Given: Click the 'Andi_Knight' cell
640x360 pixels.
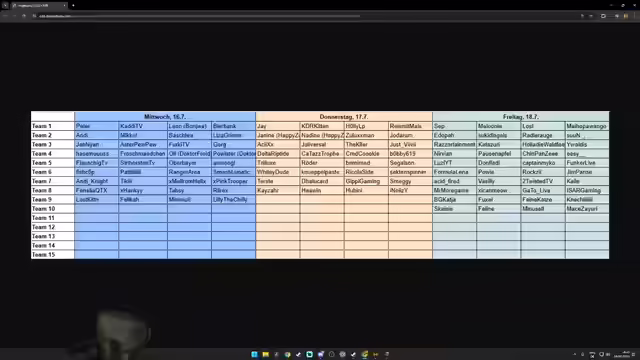Looking at the screenshot, I should 97,181.
